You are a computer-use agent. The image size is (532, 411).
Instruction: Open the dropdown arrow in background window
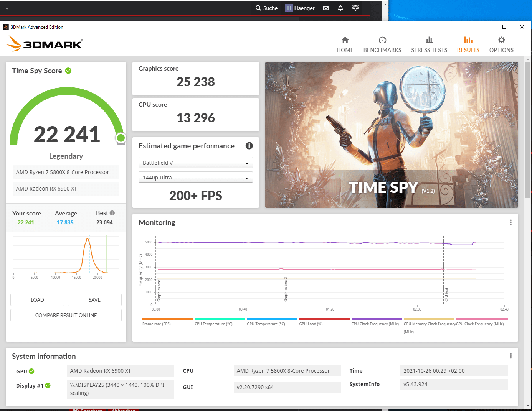(7, 8)
